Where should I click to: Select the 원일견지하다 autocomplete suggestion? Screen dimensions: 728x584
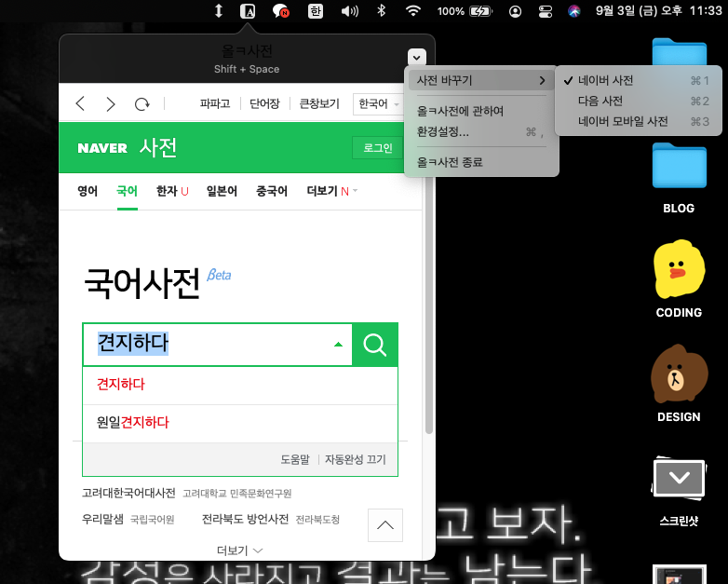click(x=240, y=423)
